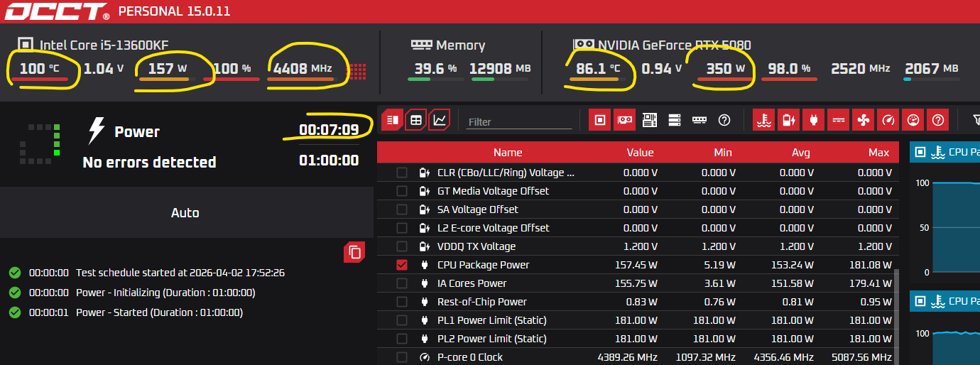Click the sensor table vertical scrollbar
Screen dimensions: 980x365
tap(896, 317)
